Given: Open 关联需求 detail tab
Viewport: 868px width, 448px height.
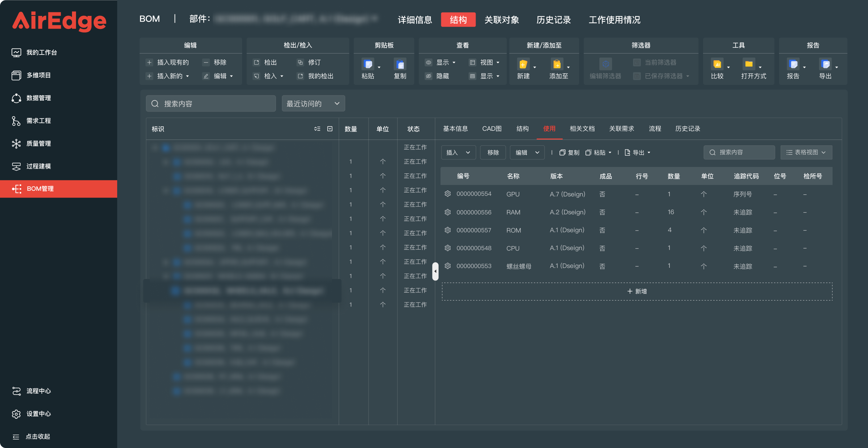Looking at the screenshot, I should coord(622,129).
